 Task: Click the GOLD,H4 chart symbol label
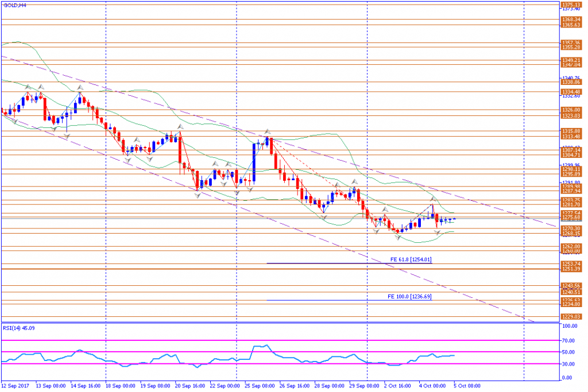point(15,6)
